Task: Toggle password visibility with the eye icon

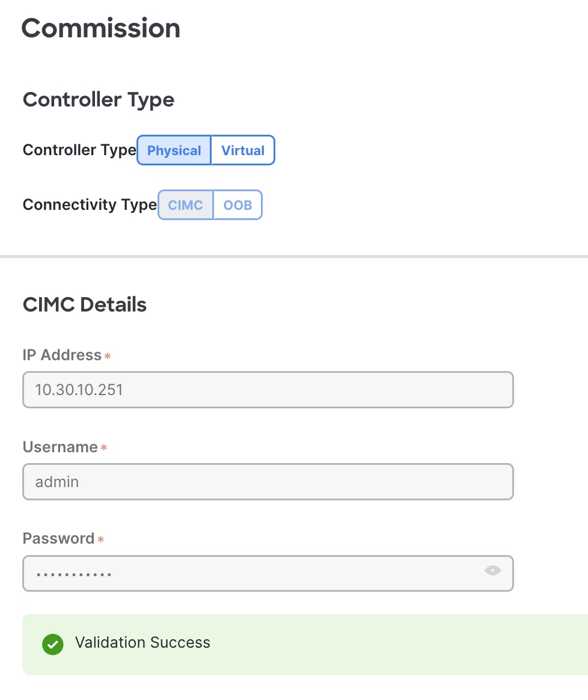Action: pyautogui.click(x=492, y=571)
